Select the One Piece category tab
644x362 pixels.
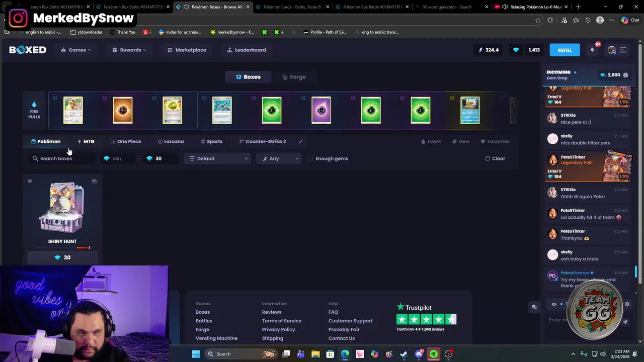[126, 141]
